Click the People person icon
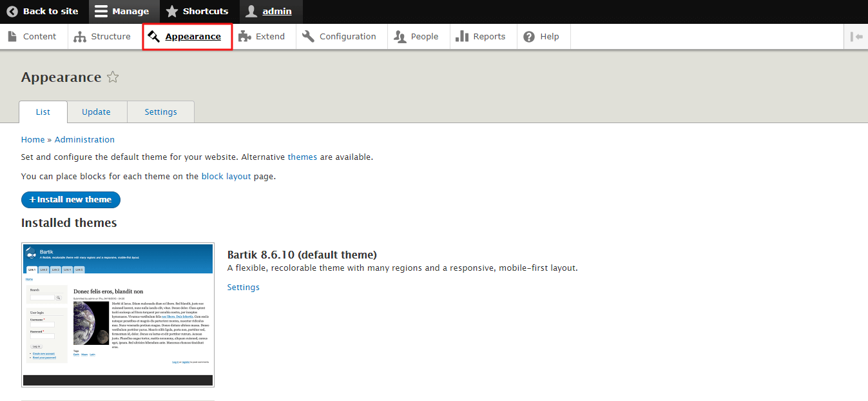This screenshot has height=401, width=868. click(400, 37)
